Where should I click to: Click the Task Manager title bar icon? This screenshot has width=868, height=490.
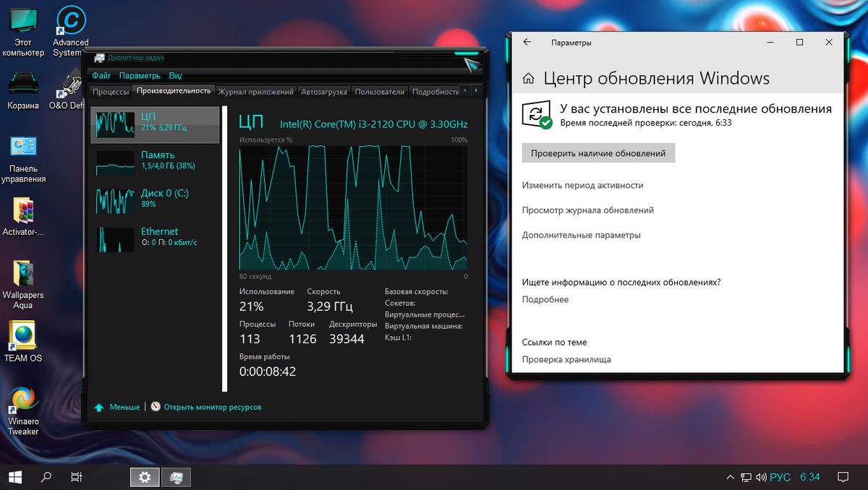tap(99, 58)
